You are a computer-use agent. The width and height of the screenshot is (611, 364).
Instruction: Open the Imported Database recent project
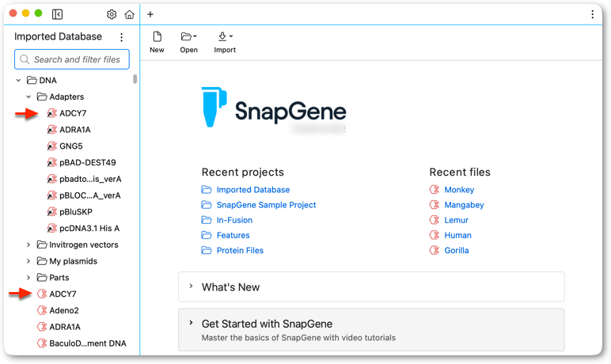(x=253, y=190)
